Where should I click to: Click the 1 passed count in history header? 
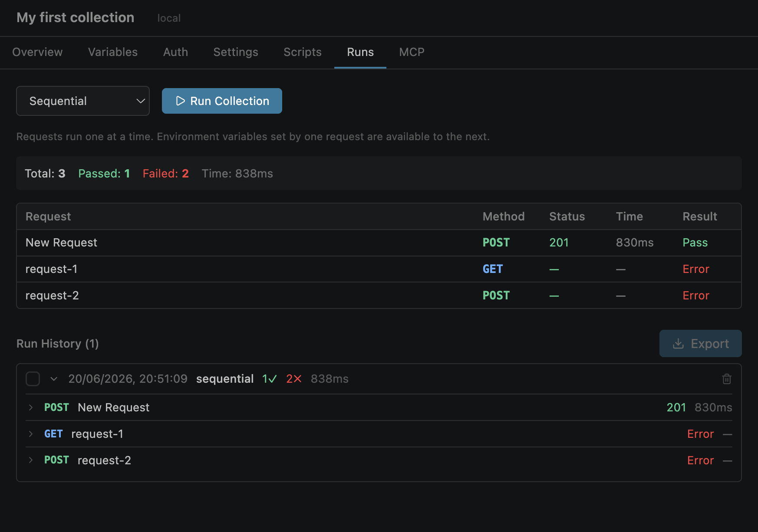(270, 379)
